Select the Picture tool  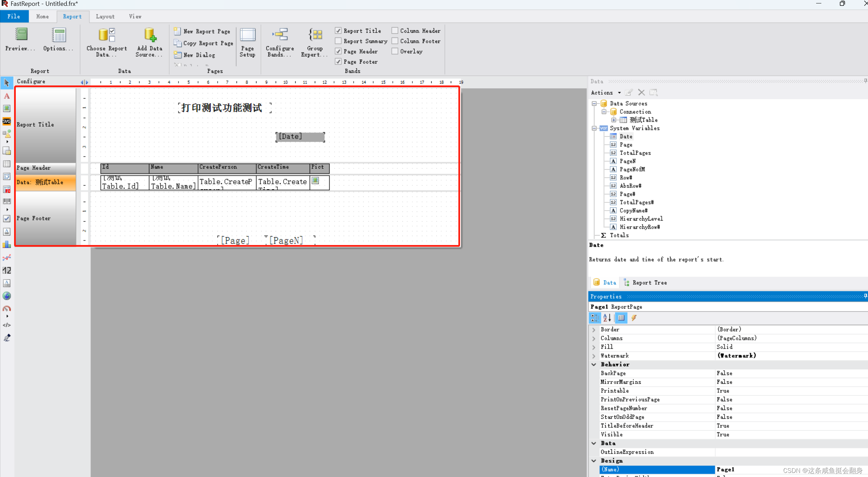7,108
